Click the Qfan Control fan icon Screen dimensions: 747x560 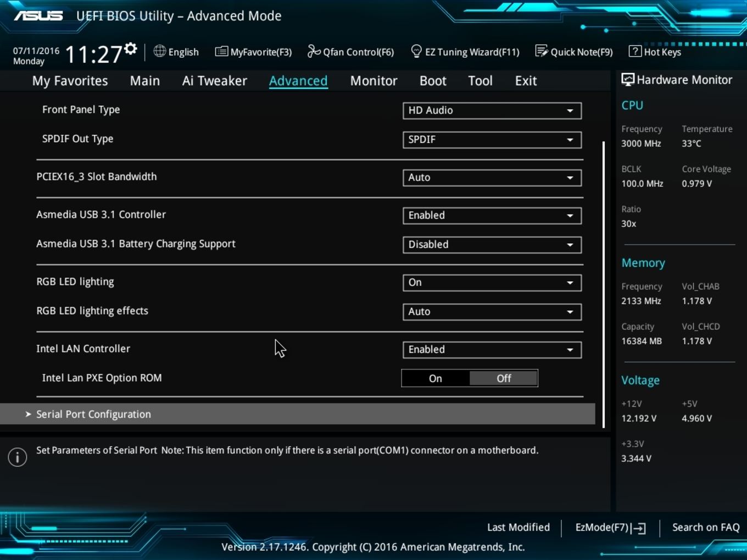(x=314, y=51)
